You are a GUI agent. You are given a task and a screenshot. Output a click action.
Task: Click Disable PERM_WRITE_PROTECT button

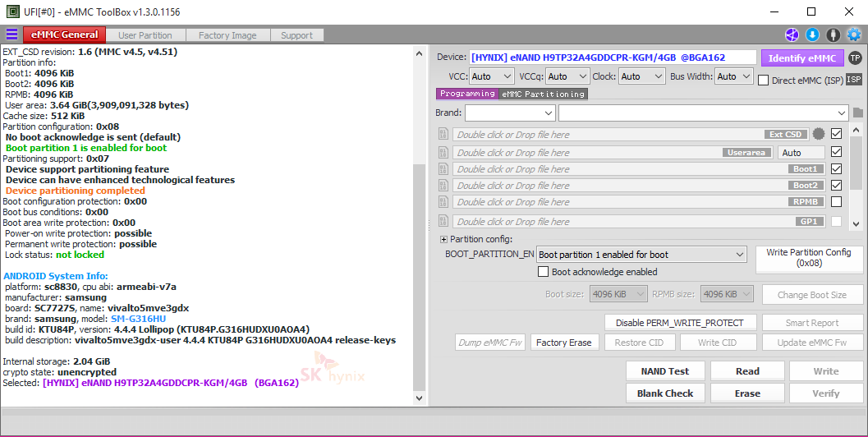(679, 323)
